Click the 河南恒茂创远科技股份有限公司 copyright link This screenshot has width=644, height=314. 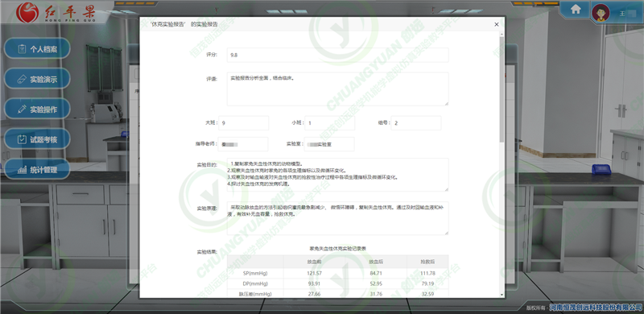tap(596, 307)
